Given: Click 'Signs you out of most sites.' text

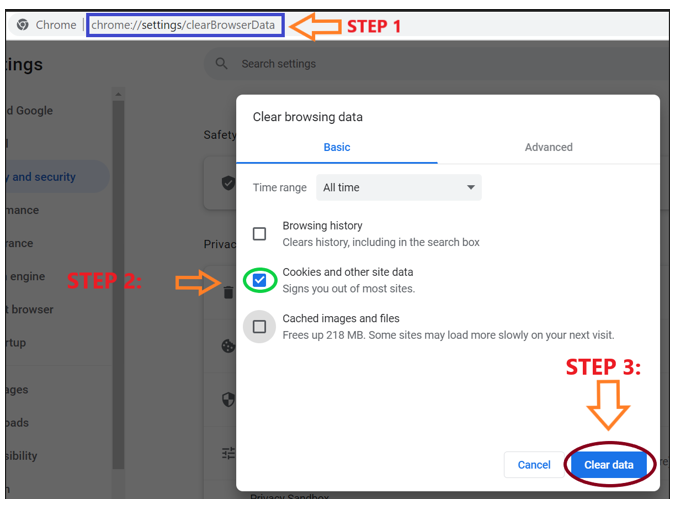Looking at the screenshot, I should [349, 288].
